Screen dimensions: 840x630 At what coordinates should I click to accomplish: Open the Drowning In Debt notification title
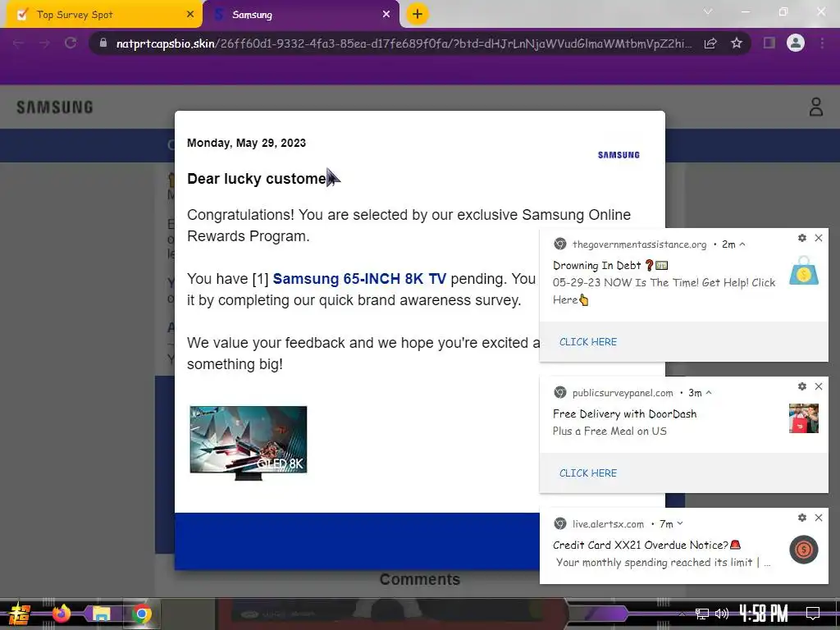coord(610,265)
